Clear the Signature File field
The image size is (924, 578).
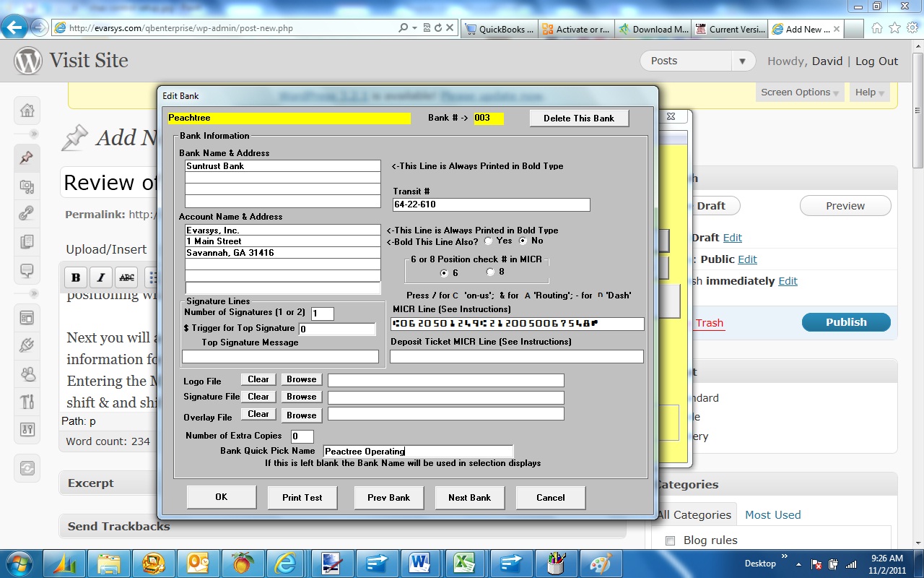258,397
